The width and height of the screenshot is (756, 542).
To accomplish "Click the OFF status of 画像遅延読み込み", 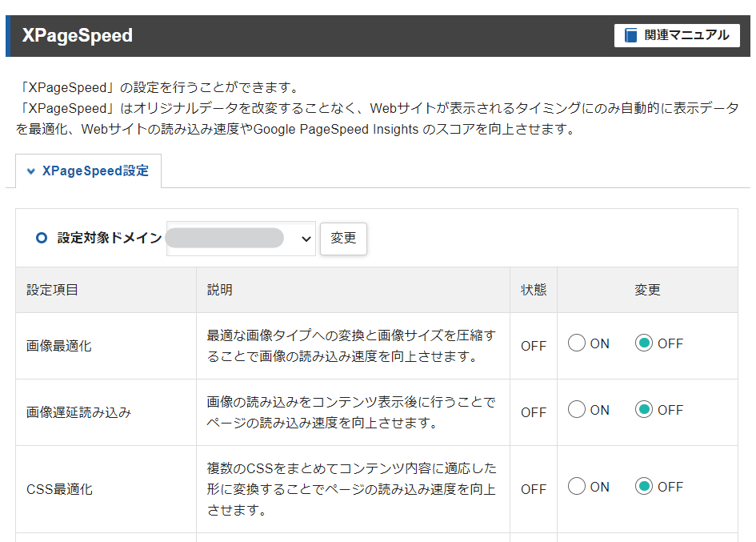I will tap(534, 412).
